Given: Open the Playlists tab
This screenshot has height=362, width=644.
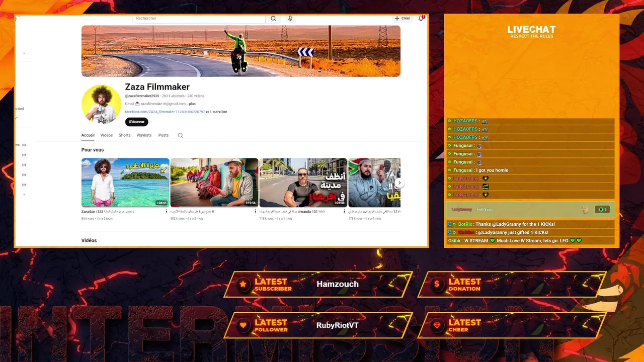Looking at the screenshot, I should pyautogui.click(x=144, y=135).
